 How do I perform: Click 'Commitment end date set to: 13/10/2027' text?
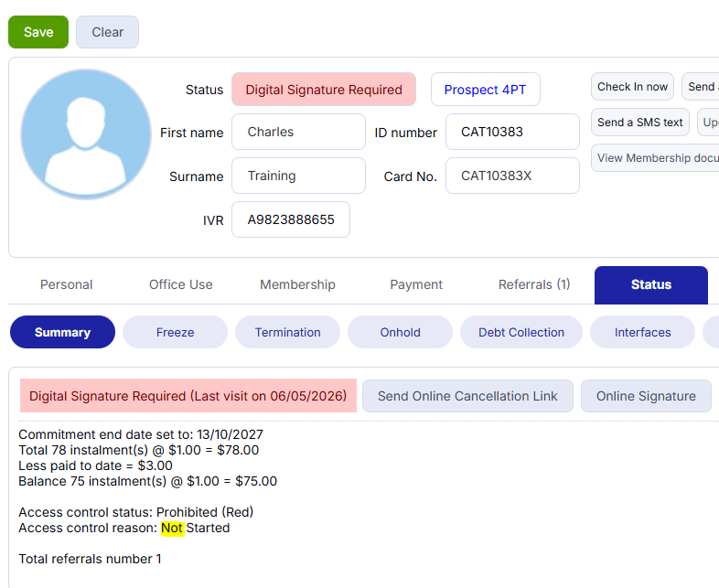pyautogui.click(x=141, y=434)
